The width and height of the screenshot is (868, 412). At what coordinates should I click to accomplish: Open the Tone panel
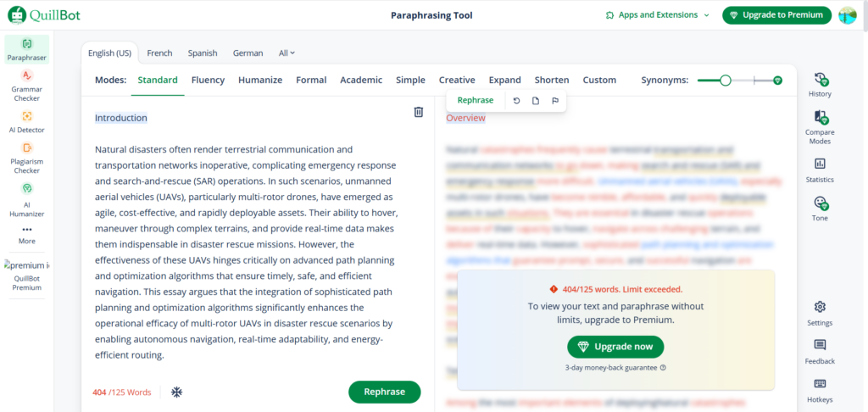pos(820,209)
